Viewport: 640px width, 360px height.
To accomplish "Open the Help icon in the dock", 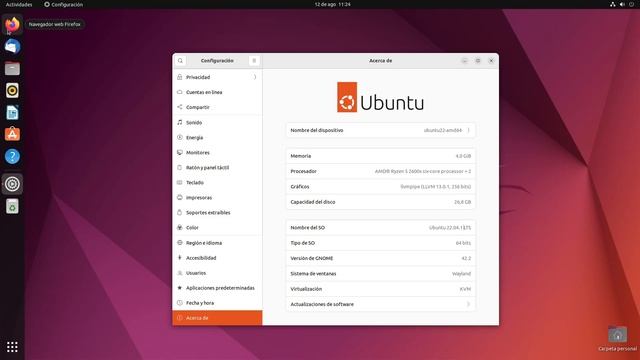I will point(12,156).
